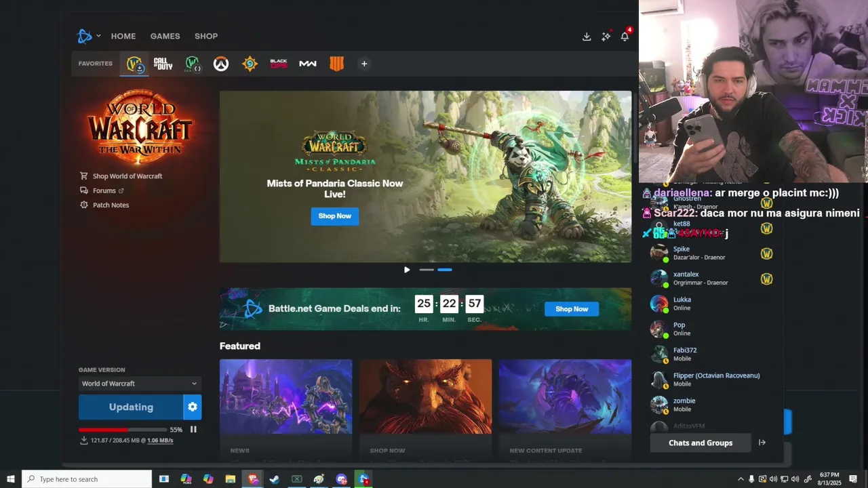Image resolution: width=868 pixels, height=488 pixels.
Task: Select Overwatch in favorites bar
Action: coord(221,64)
